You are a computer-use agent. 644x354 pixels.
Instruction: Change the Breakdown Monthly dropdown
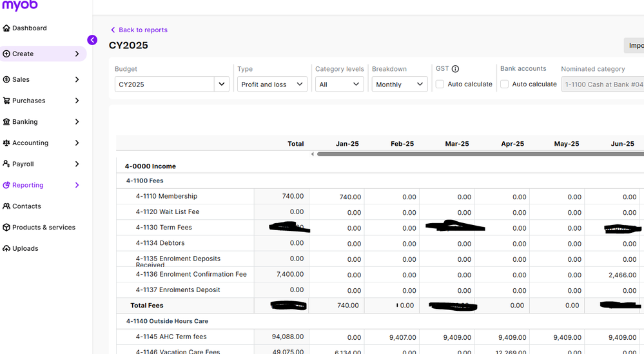click(x=399, y=84)
